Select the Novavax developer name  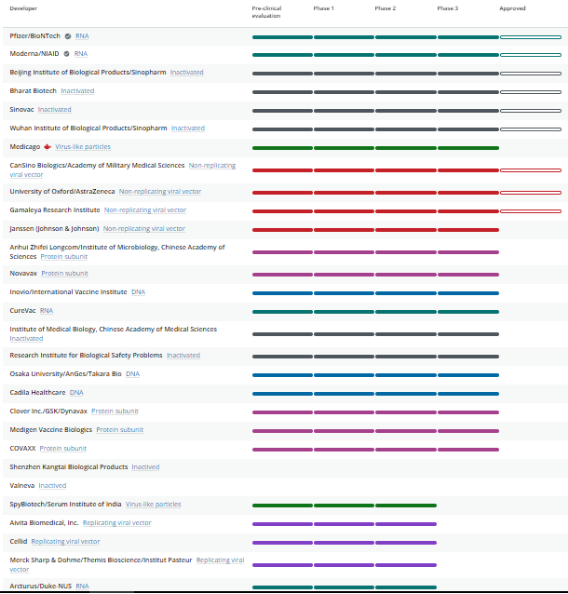coord(23,274)
